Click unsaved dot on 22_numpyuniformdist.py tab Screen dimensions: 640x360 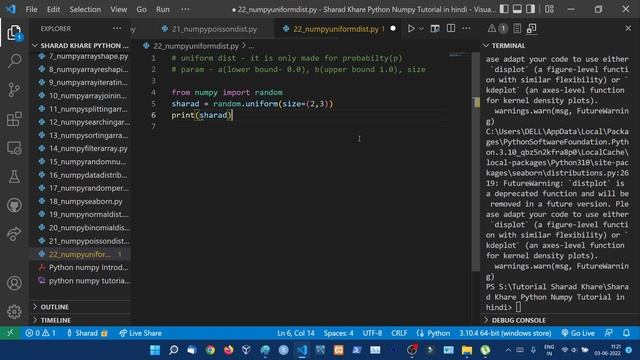pyautogui.click(x=393, y=29)
